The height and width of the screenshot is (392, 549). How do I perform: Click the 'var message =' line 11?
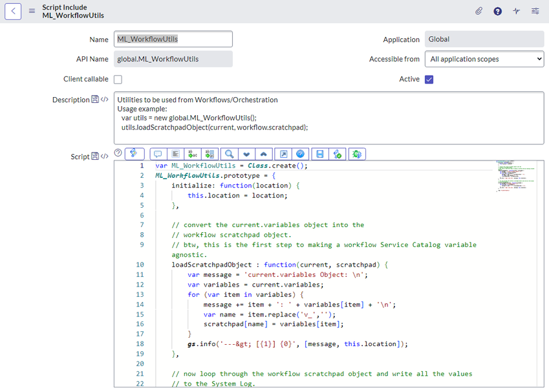[x=277, y=275]
